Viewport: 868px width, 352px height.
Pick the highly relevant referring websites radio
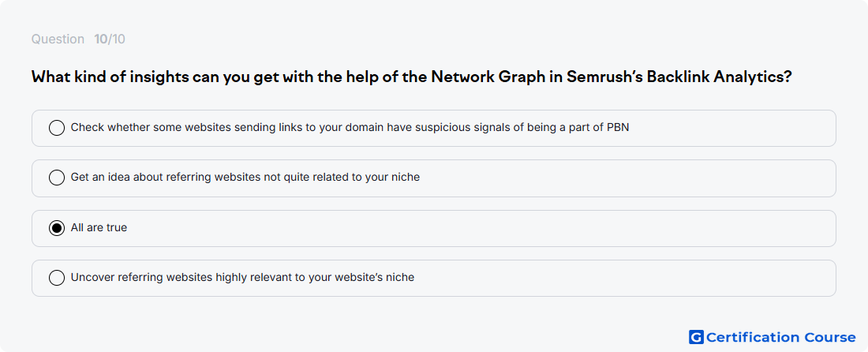click(x=57, y=277)
